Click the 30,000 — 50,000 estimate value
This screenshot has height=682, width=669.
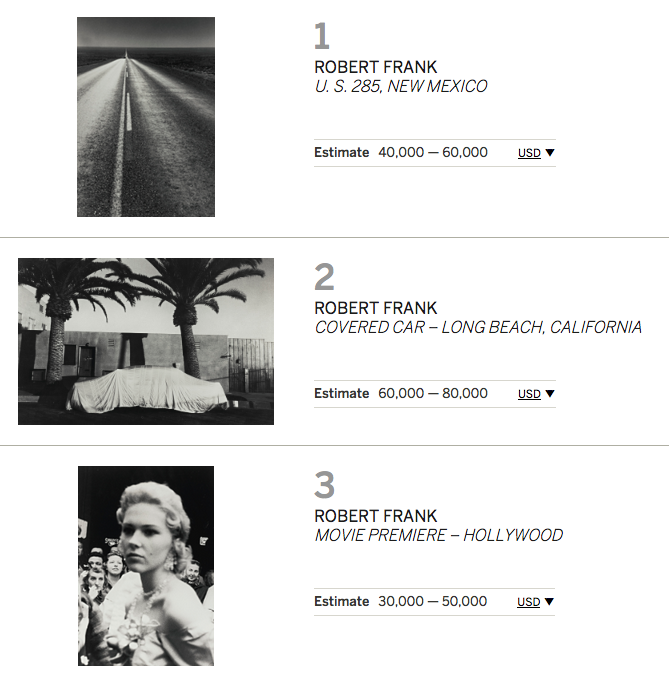coord(433,602)
